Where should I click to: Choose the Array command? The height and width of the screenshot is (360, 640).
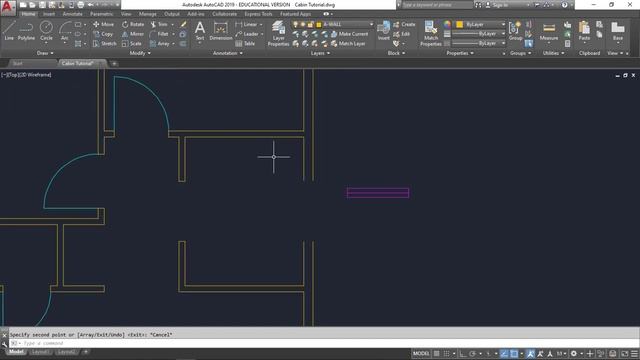click(160, 44)
